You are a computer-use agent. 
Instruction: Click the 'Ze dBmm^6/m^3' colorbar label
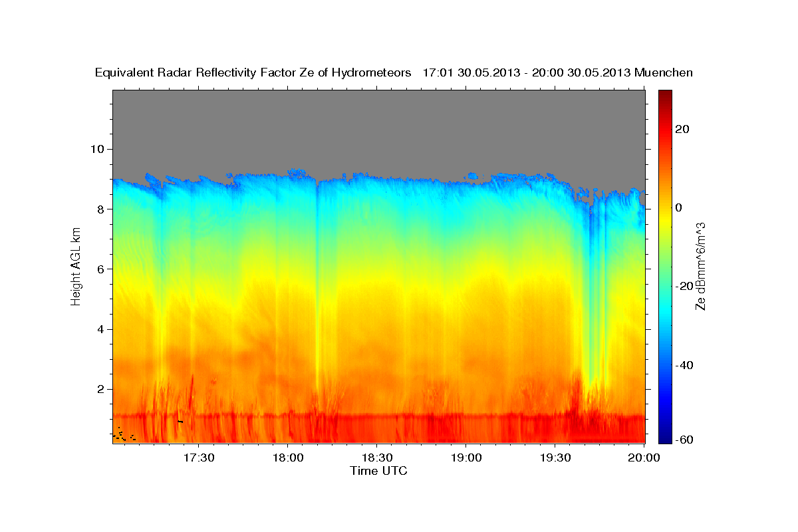(700, 266)
